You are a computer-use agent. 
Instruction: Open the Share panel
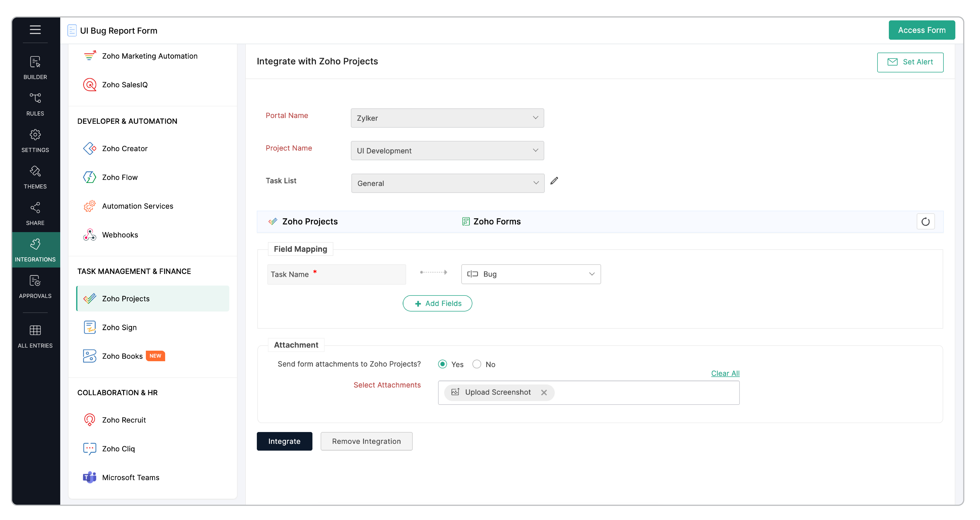(35, 213)
